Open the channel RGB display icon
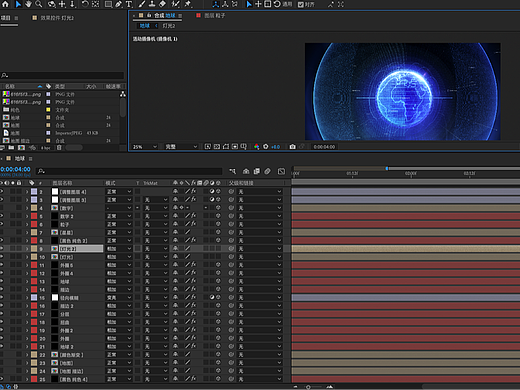Screen dimensions: 520x390 click(x=256, y=147)
